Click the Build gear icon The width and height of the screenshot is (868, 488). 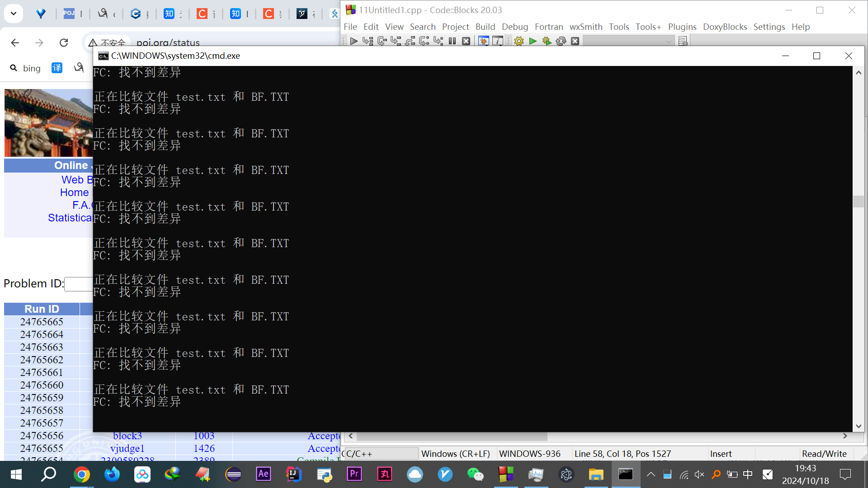519,41
